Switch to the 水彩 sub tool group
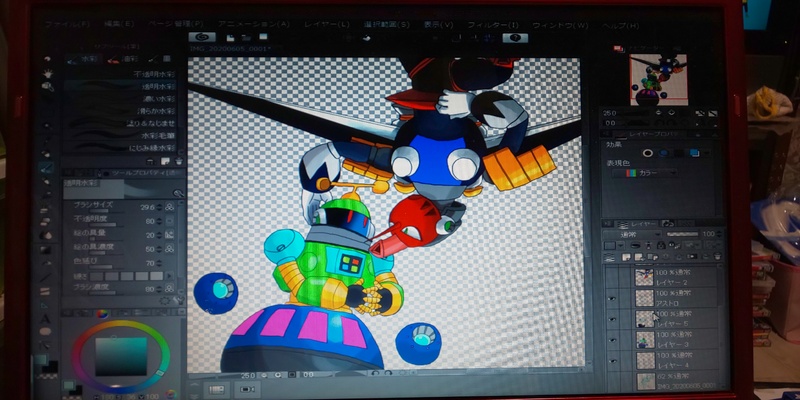The image size is (800, 400). tap(83, 59)
